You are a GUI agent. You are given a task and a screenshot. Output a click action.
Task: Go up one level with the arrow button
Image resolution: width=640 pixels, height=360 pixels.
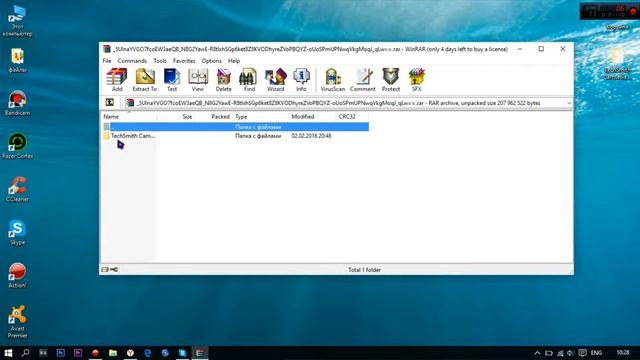110,102
